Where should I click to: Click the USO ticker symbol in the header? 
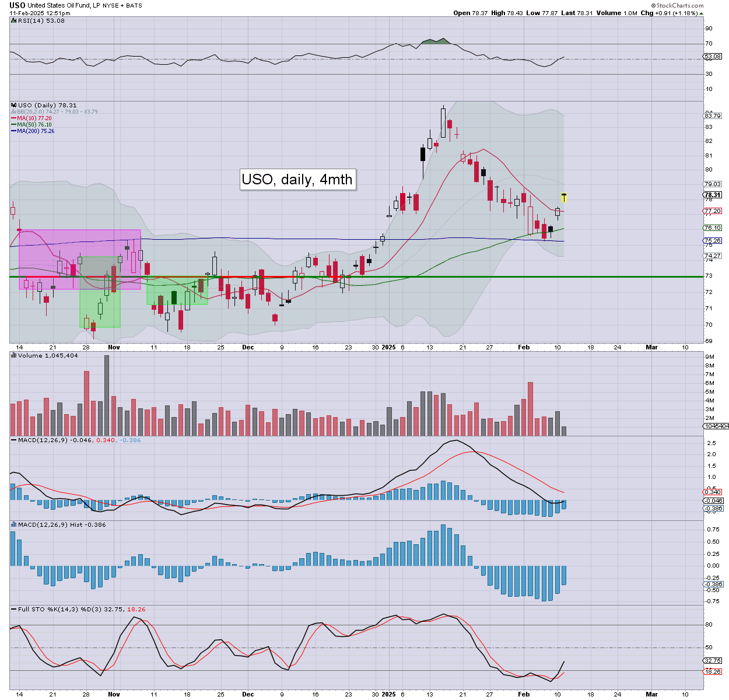[x=17, y=5]
